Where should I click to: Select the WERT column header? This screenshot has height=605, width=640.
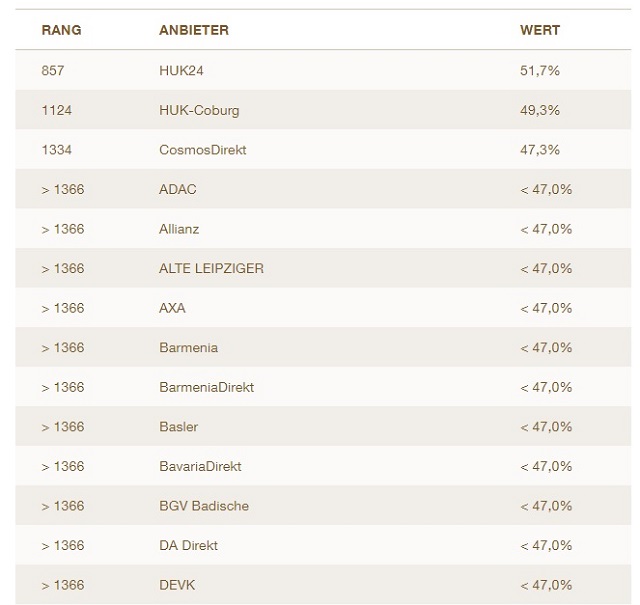click(540, 30)
